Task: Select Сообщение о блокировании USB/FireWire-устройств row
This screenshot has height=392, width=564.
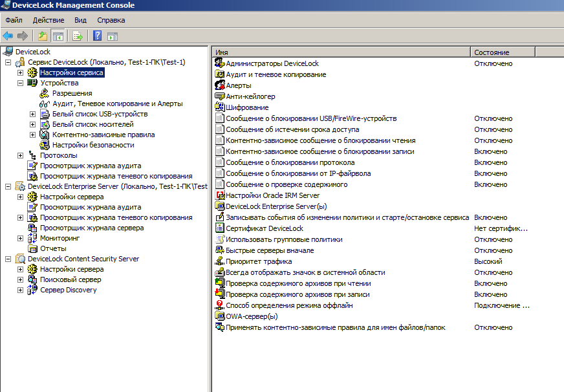Action: click(311, 118)
